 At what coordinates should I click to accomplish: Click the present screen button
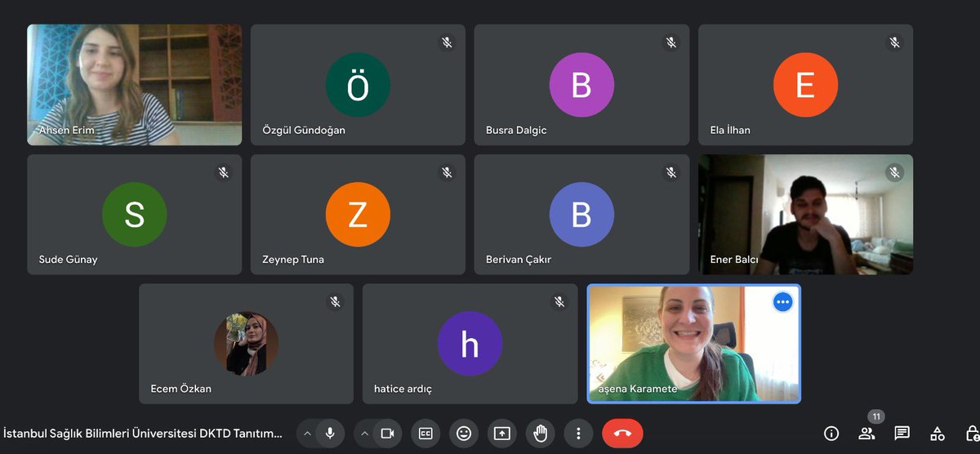(x=502, y=433)
